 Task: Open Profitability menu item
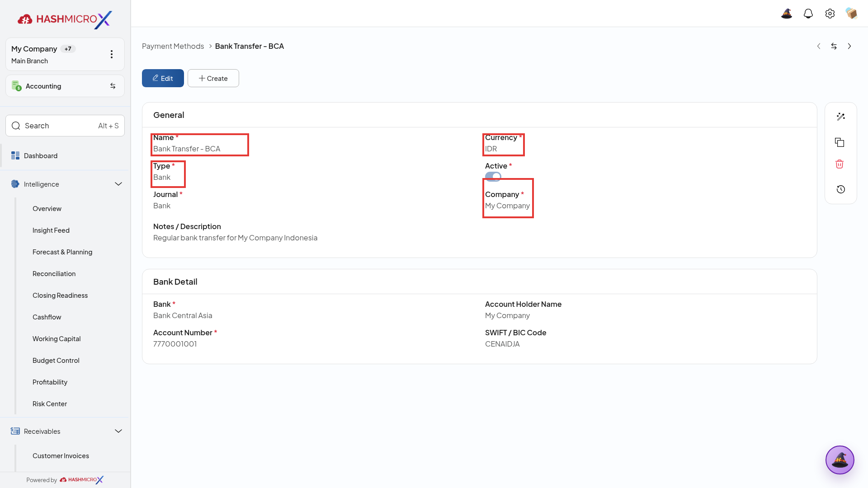tap(50, 382)
